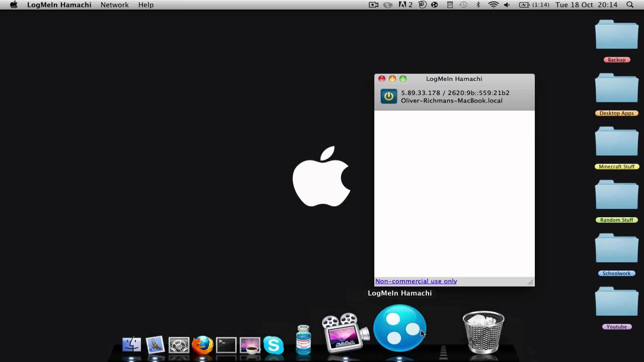
Task: Open the battery status menu
Action: pyautogui.click(x=534, y=5)
